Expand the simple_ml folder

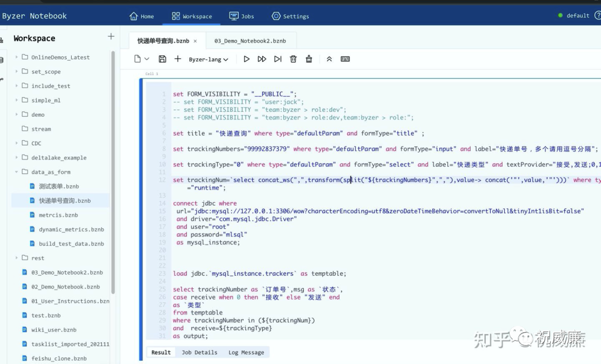pos(17,100)
